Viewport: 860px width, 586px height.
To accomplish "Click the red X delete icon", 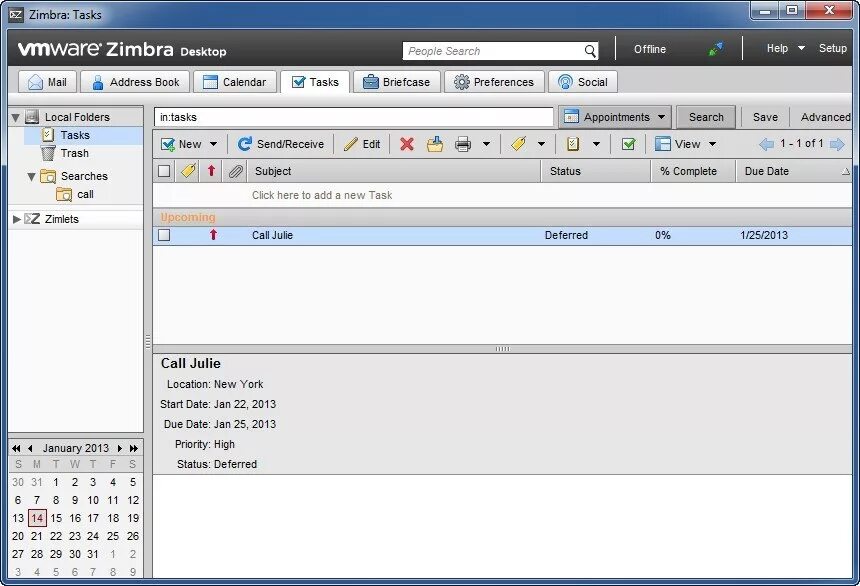I will pyautogui.click(x=406, y=144).
